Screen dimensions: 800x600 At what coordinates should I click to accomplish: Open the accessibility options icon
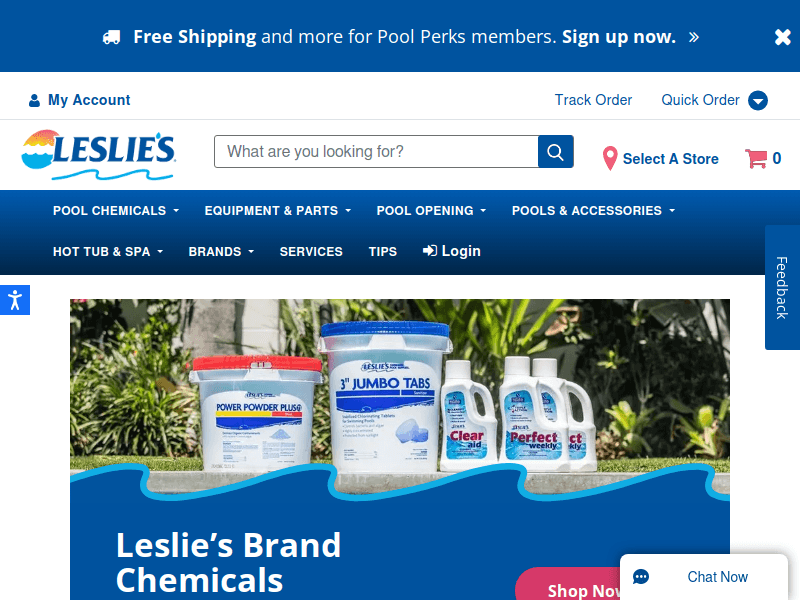point(15,300)
